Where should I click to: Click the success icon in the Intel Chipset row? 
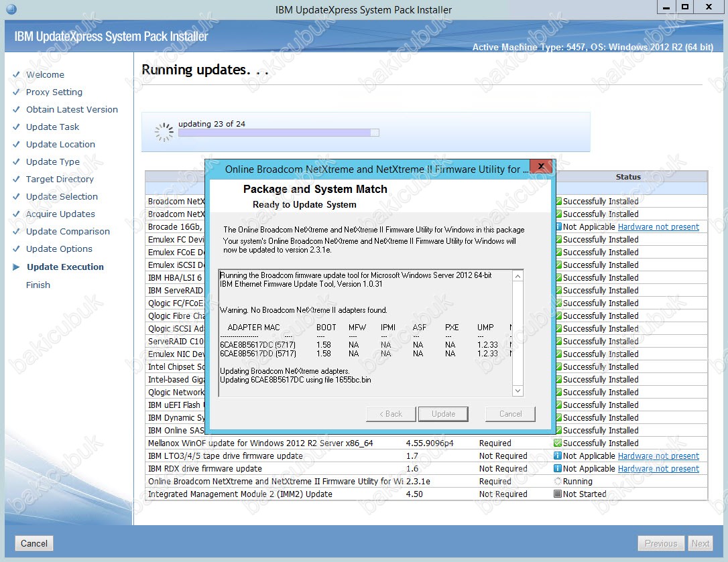coord(558,366)
